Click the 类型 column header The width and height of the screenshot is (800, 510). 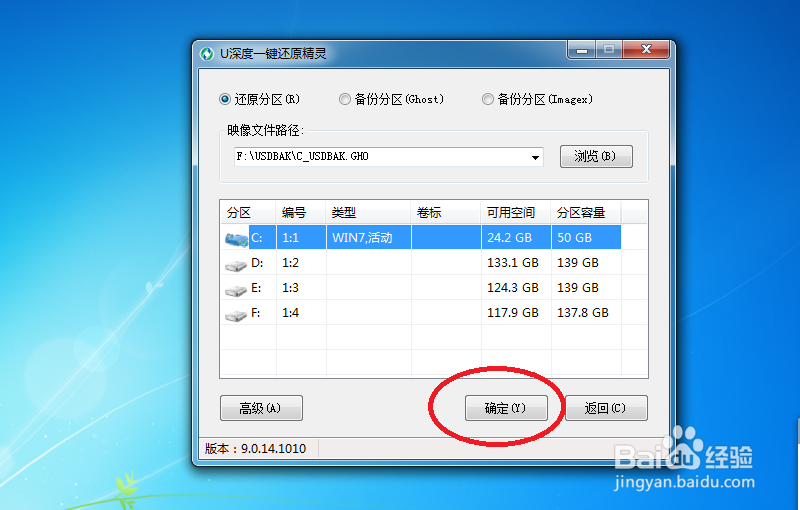point(368,212)
